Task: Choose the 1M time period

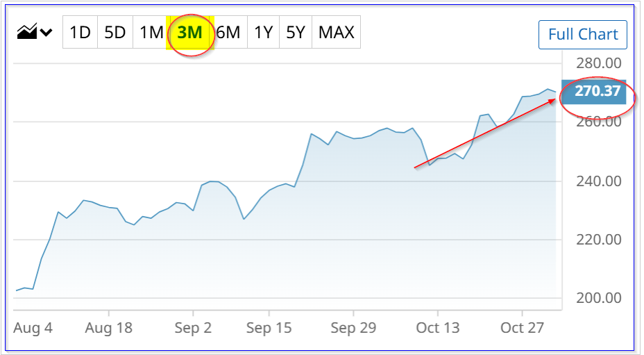Action: point(151,33)
